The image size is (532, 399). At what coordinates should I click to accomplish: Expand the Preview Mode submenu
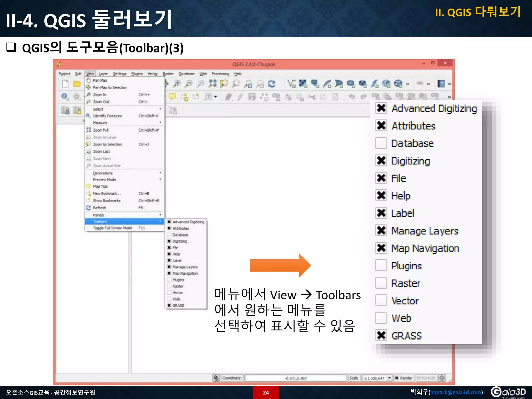(x=125, y=179)
